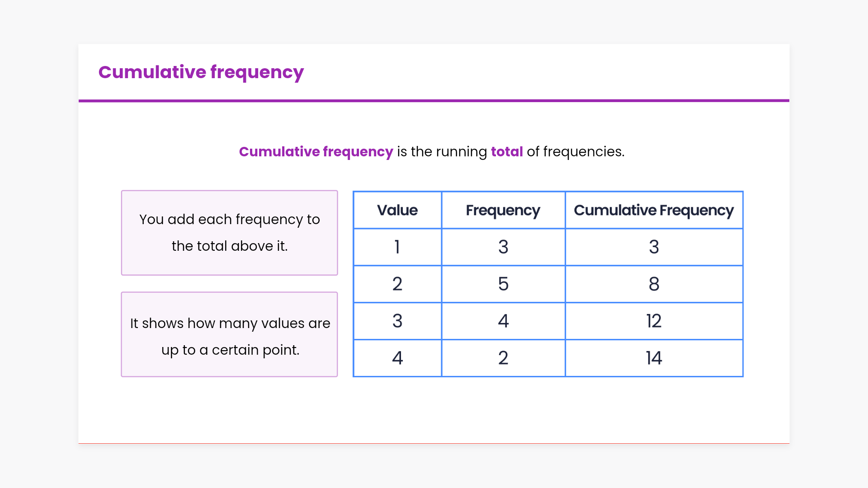
Task: Click the "Value" column header
Action: pyautogui.click(x=397, y=210)
